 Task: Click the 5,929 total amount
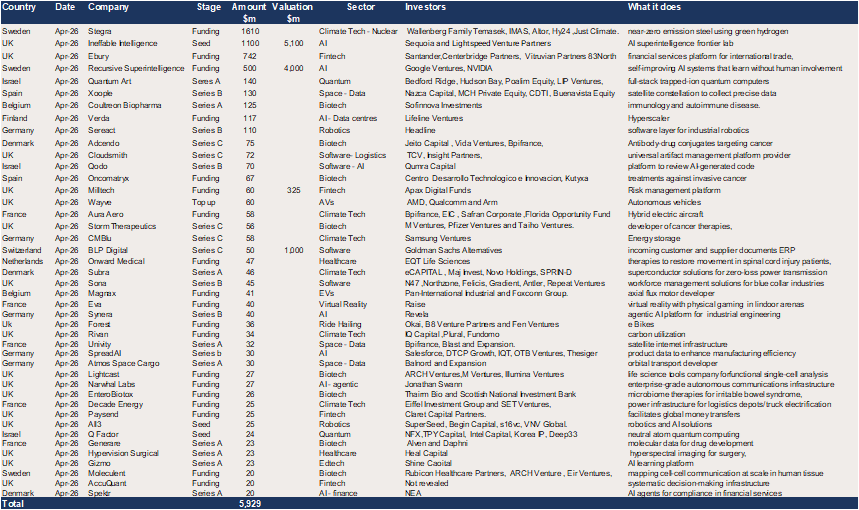(250, 503)
